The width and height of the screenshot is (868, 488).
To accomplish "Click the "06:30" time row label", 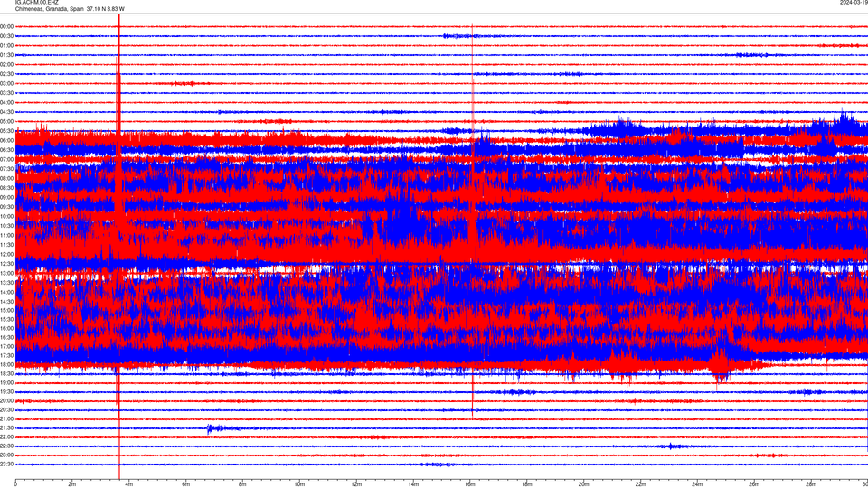I will point(6,150).
